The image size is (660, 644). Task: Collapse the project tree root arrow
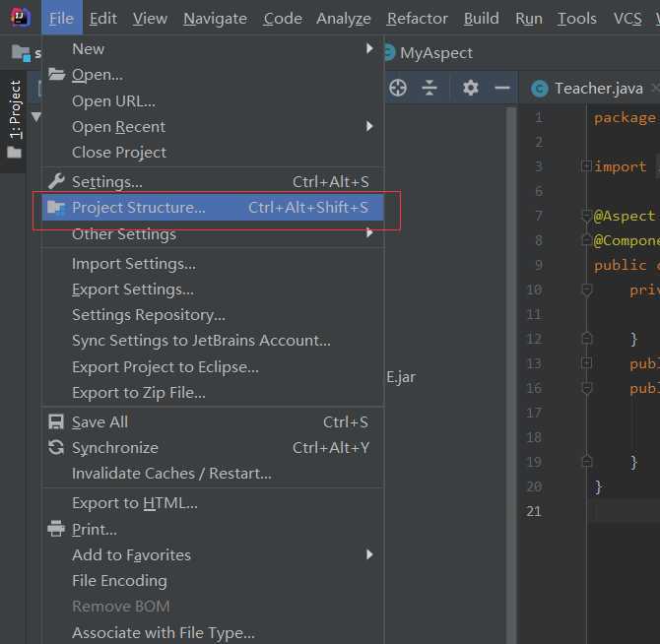click(x=36, y=116)
